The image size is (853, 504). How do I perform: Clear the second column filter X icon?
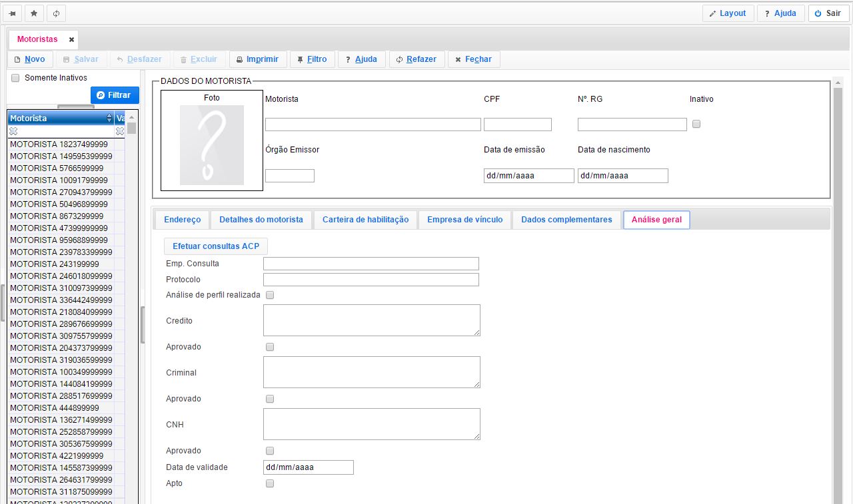coord(120,131)
